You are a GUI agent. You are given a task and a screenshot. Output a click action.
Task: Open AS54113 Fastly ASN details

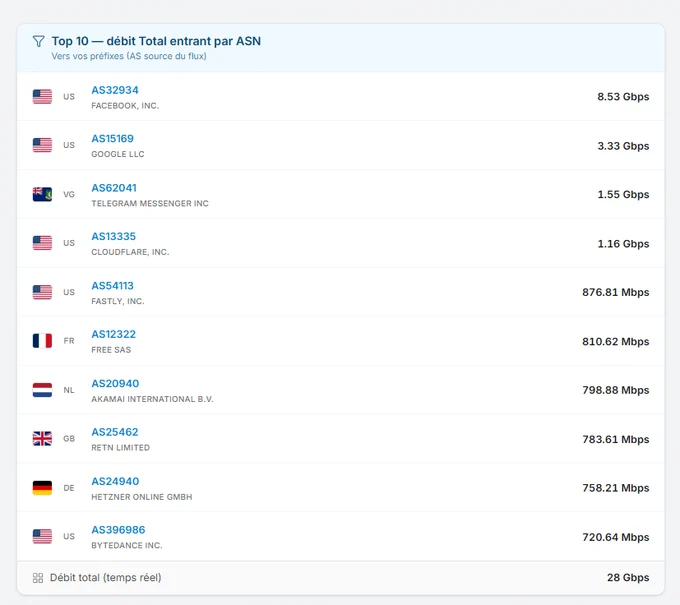click(112, 286)
